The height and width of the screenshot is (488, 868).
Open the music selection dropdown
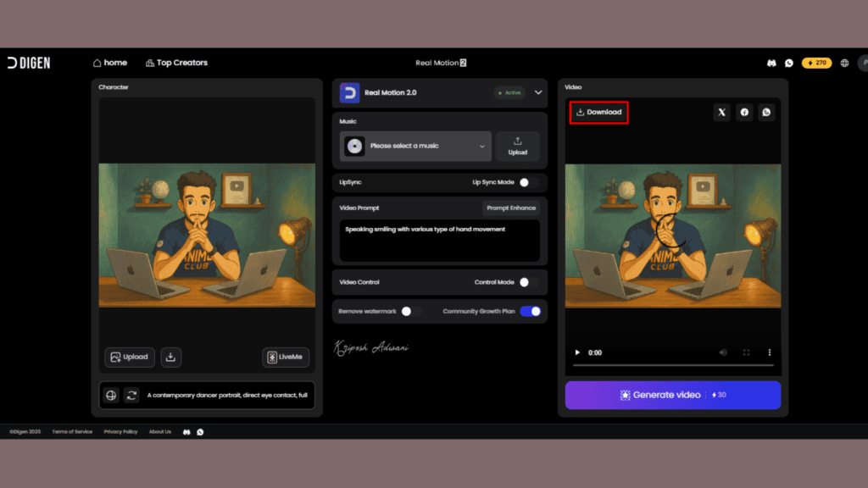pyautogui.click(x=414, y=146)
